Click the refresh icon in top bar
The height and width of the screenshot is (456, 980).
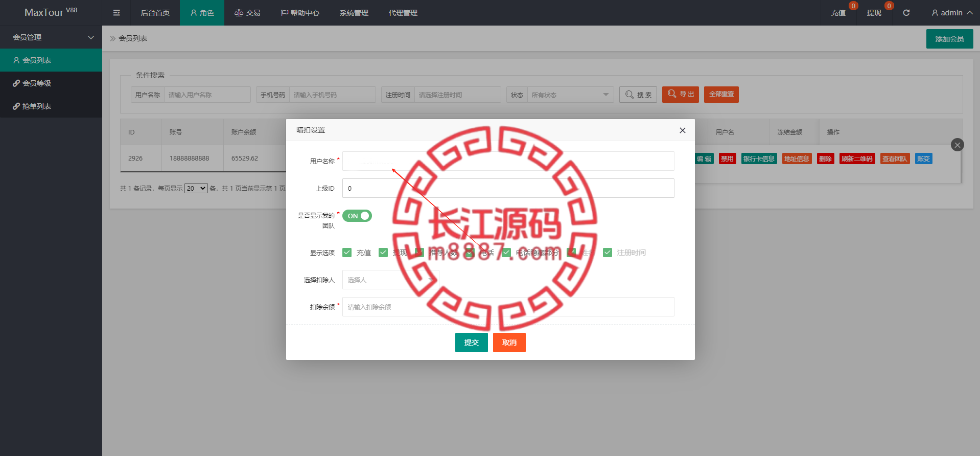906,13
